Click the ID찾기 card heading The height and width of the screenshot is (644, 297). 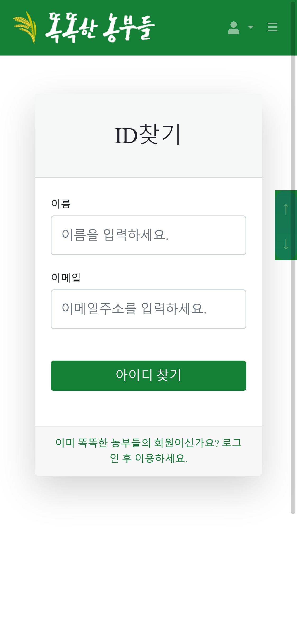point(148,135)
